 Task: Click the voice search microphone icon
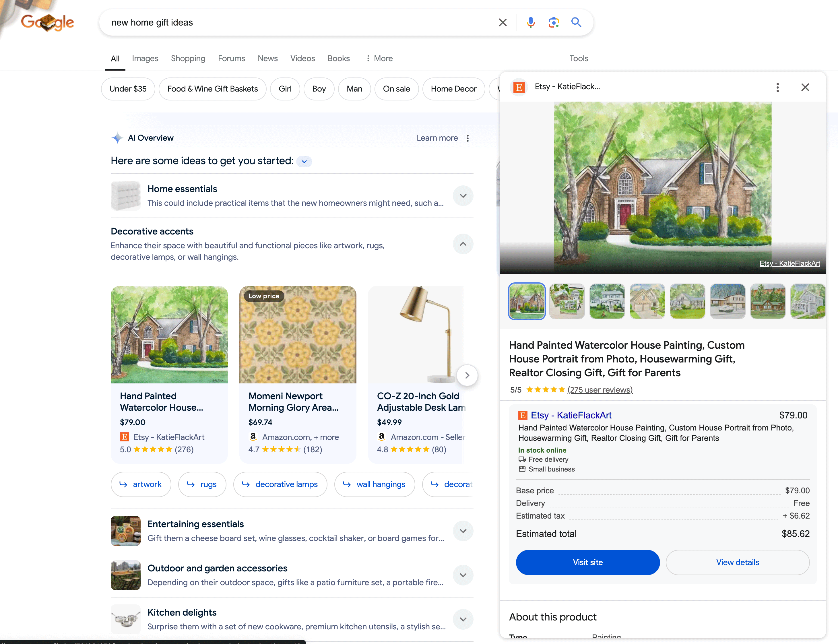(x=531, y=22)
